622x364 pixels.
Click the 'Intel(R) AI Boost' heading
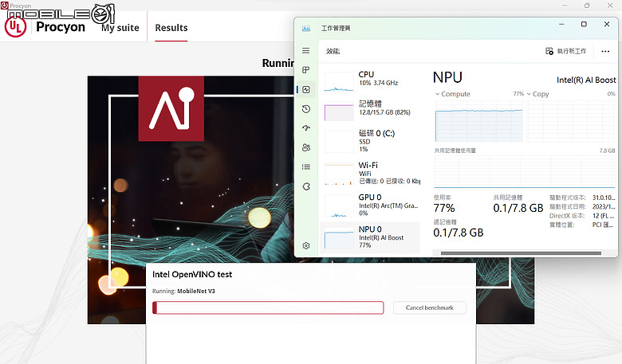tap(586, 80)
